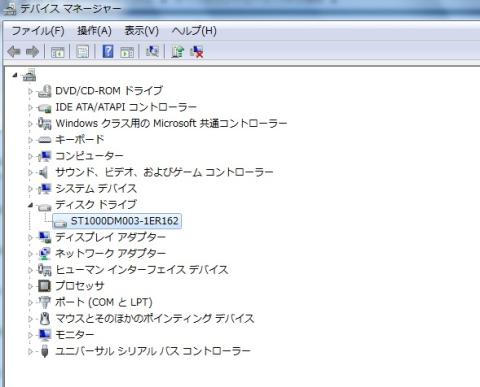Click the マウス pointing device icon

(x=44, y=319)
